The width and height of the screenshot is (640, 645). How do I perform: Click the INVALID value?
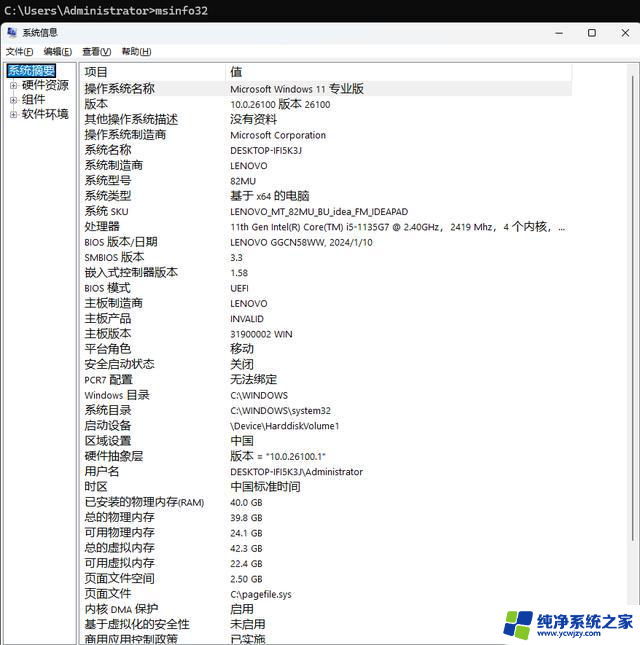tap(247, 319)
